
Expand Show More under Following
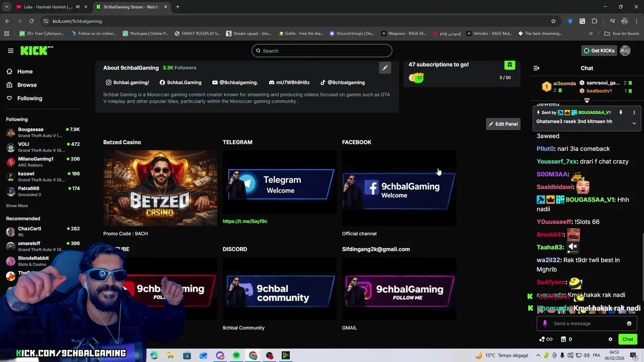[x=17, y=206]
